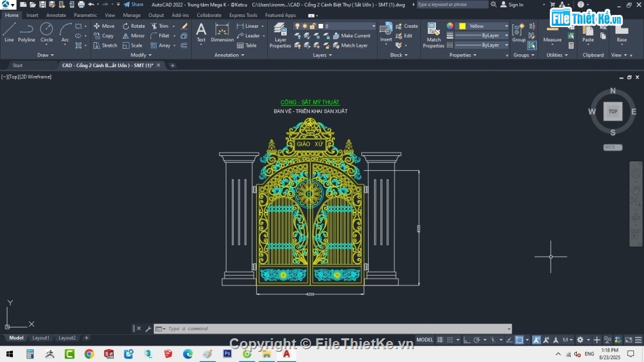Choose the Trim tool

[x=160, y=26]
